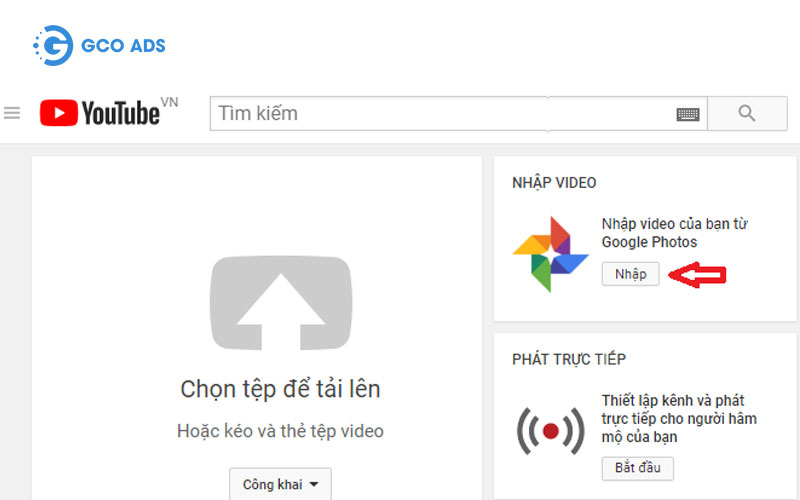800x500 pixels.
Task: Click the Hoặc kéo và thả tệp video text
Action: pyautogui.click(x=280, y=431)
